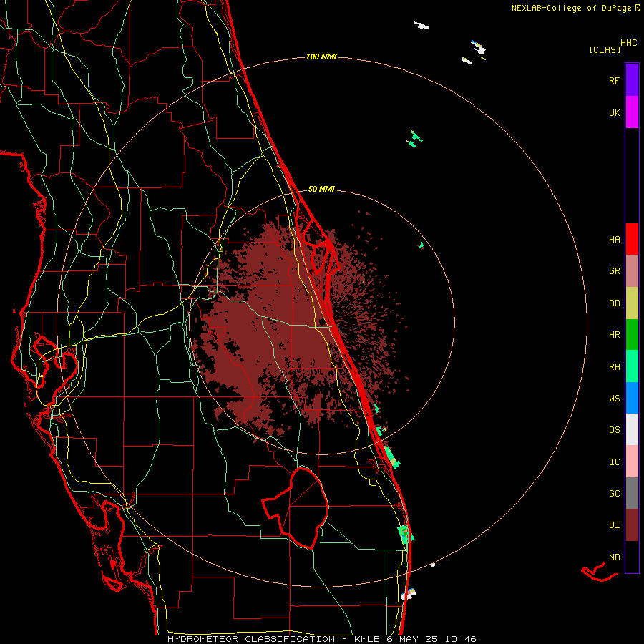Click the WS legend label
This screenshot has width=644, height=644.
pyautogui.click(x=614, y=398)
